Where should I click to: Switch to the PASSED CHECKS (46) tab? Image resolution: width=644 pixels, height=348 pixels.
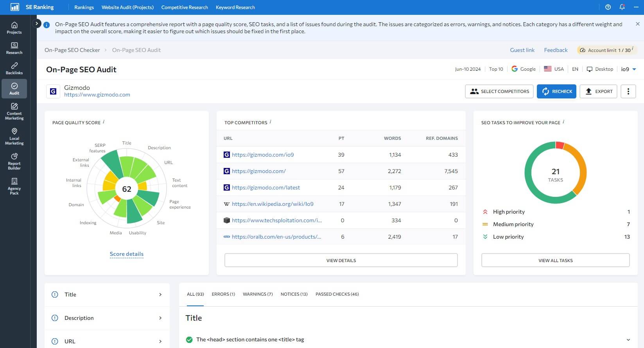coord(337,294)
